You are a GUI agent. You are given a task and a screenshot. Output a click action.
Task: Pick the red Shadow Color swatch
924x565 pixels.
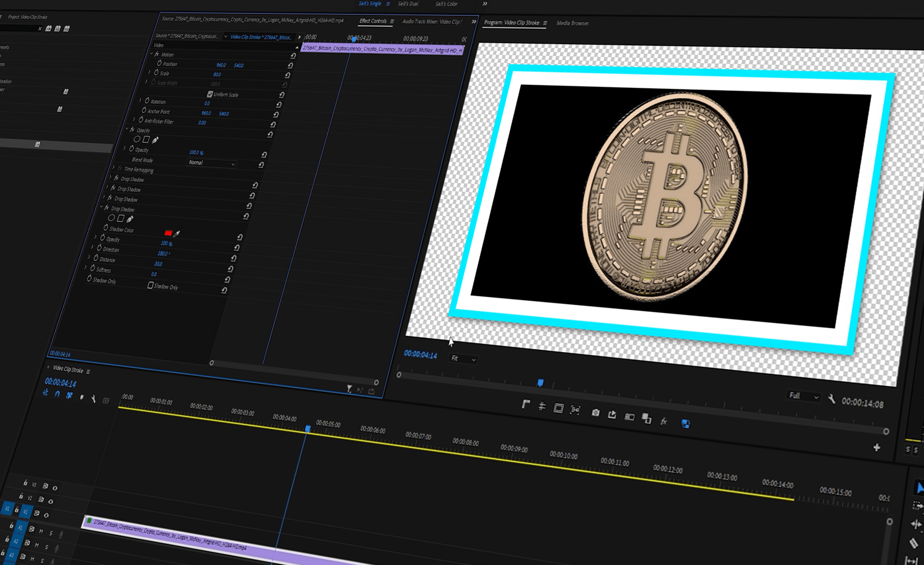click(168, 233)
